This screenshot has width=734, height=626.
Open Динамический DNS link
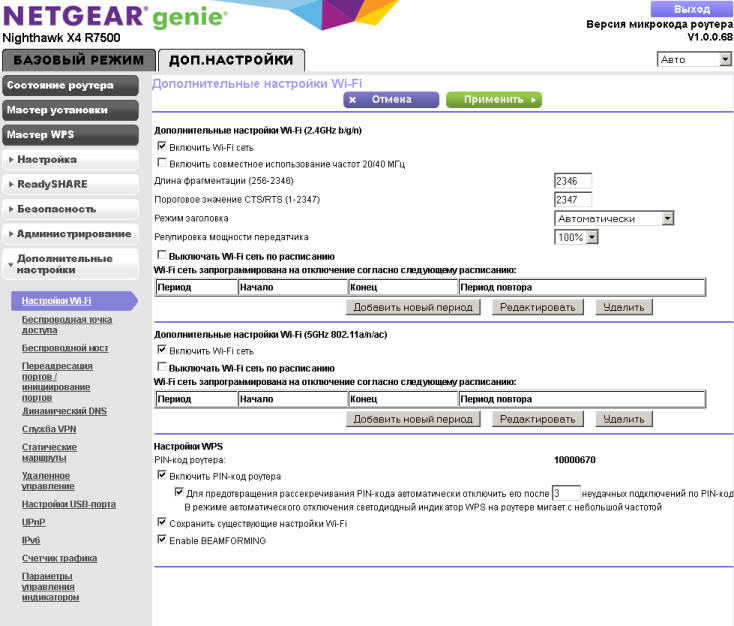[x=64, y=411]
